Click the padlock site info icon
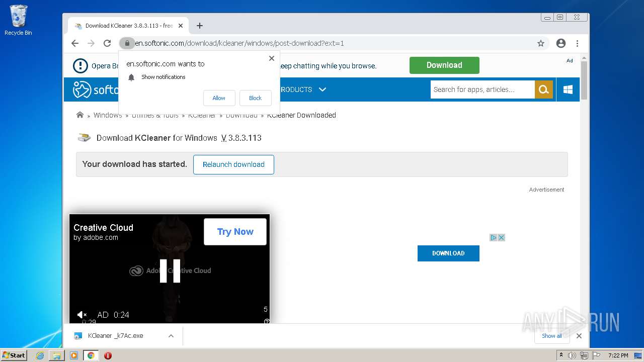This screenshot has height=362, width=644. coord(127,43)
